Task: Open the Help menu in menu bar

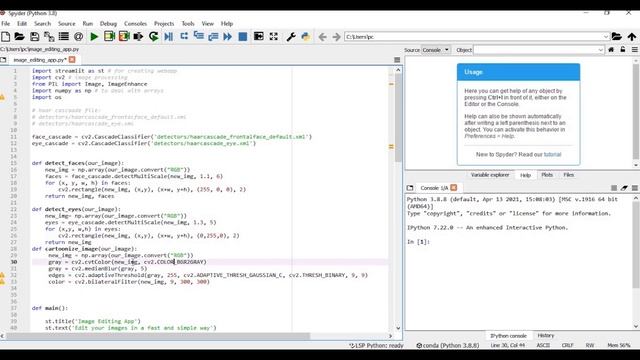Action: [227, 24]
